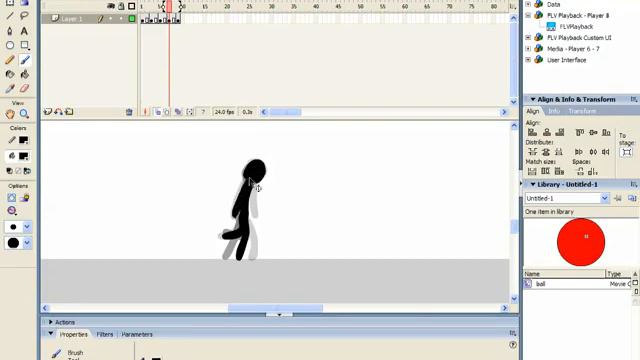This screenshot has height=360, width=640.
Task: Toggle Layer 1 green outline color square
Action: [132, 19]
